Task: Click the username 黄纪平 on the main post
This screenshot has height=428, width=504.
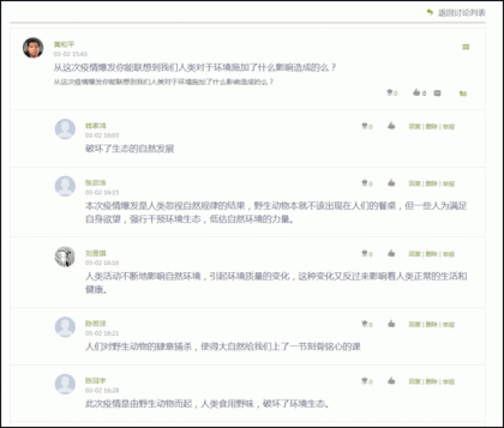Action: (64, 44)
